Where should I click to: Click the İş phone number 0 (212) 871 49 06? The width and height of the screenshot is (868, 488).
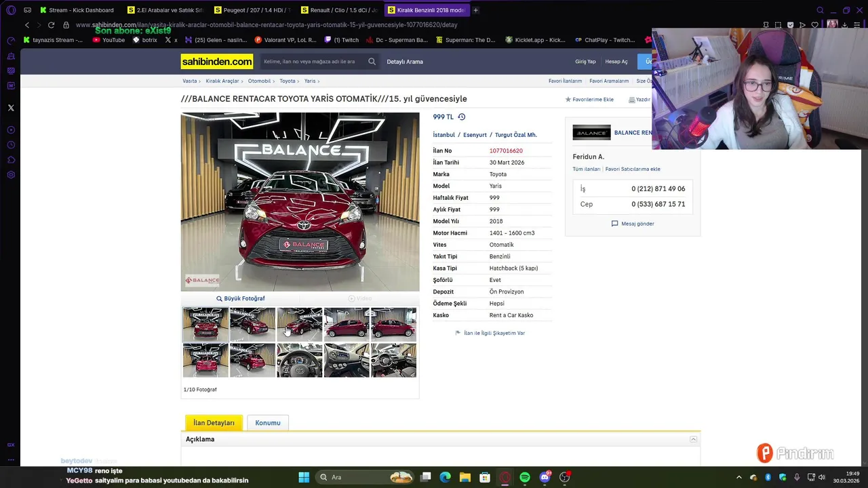click(658, 189)
